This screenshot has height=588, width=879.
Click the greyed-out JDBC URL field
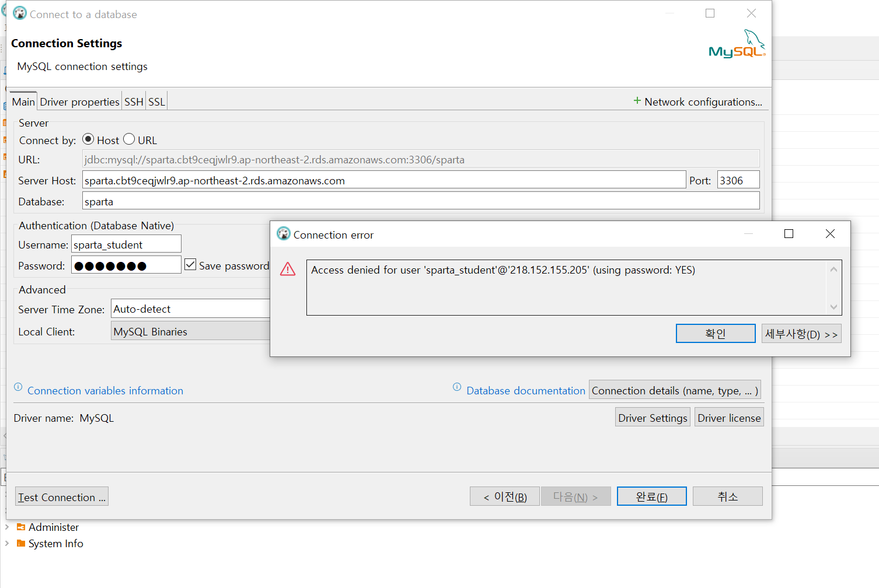point(421,159)
